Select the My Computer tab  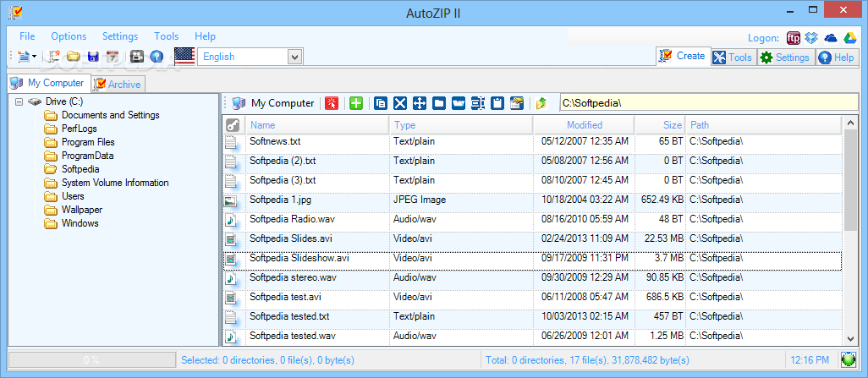[x=48, y=83]
